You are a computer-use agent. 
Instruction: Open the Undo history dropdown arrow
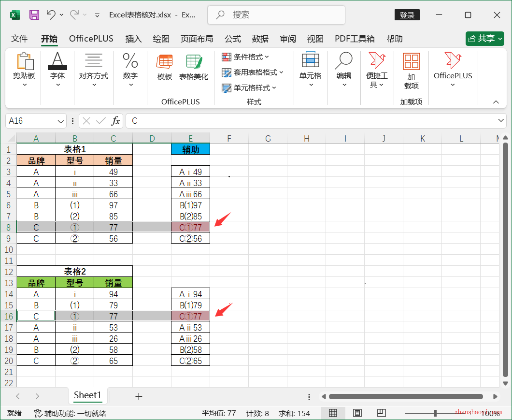(x=61, y=14)
